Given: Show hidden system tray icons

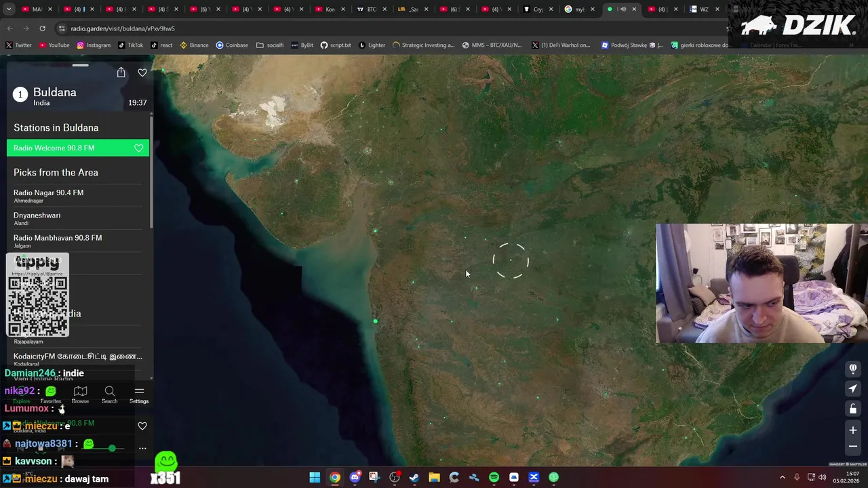Looking at the screenshot, I should click(x=782, y=477).
